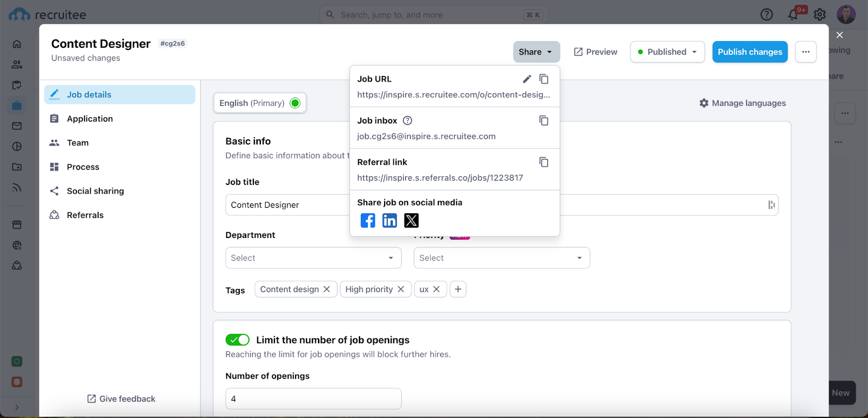Copy the Job URL to clipboard
The image size is (868, 418).
(x=544, y=79)
